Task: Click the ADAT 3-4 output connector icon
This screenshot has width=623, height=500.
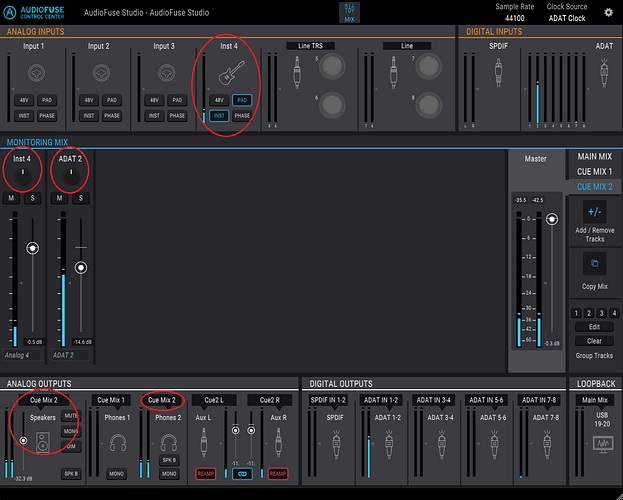Action: coord(441,444)
